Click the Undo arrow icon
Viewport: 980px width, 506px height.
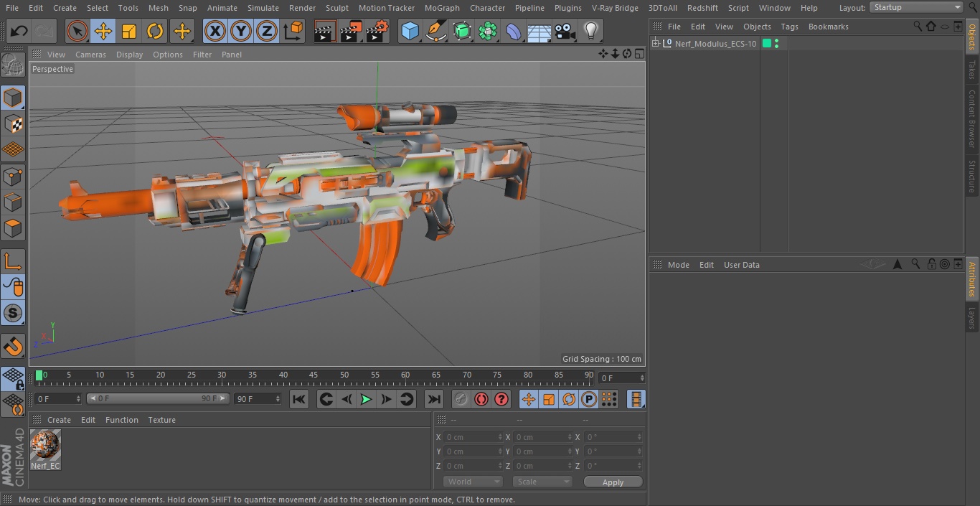point(19,31)
